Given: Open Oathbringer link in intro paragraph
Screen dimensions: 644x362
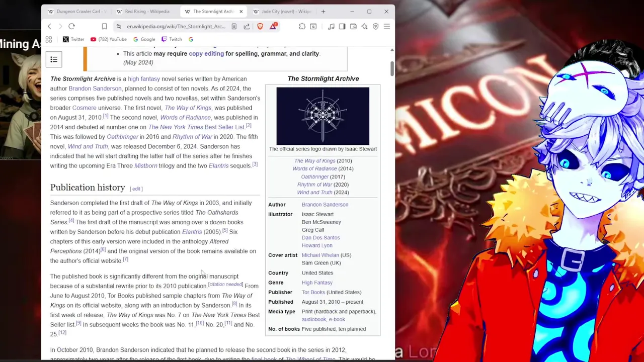Looking at the screenshot, I should click(122, 137).
